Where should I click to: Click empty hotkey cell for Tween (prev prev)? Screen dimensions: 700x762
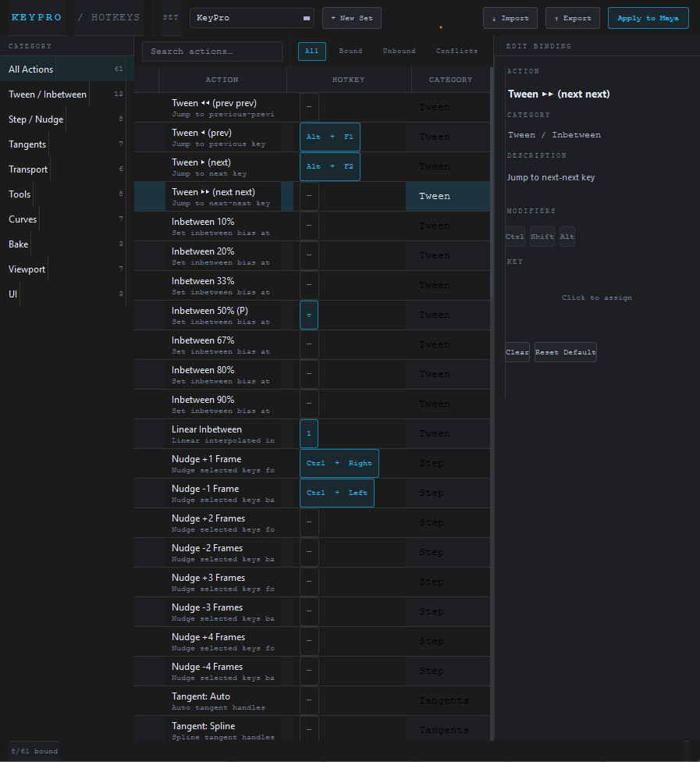click(x=309, y=108)
